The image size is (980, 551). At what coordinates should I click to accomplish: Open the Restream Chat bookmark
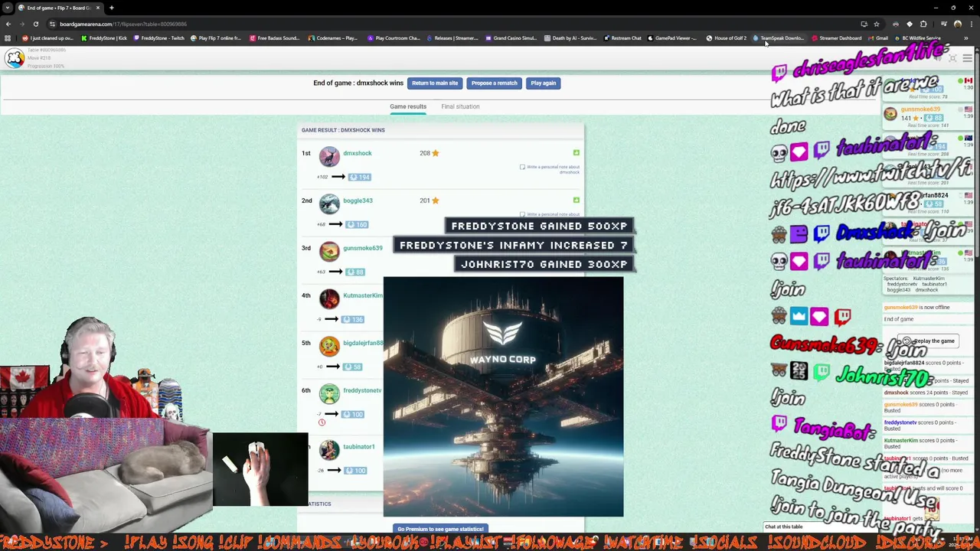622,38
